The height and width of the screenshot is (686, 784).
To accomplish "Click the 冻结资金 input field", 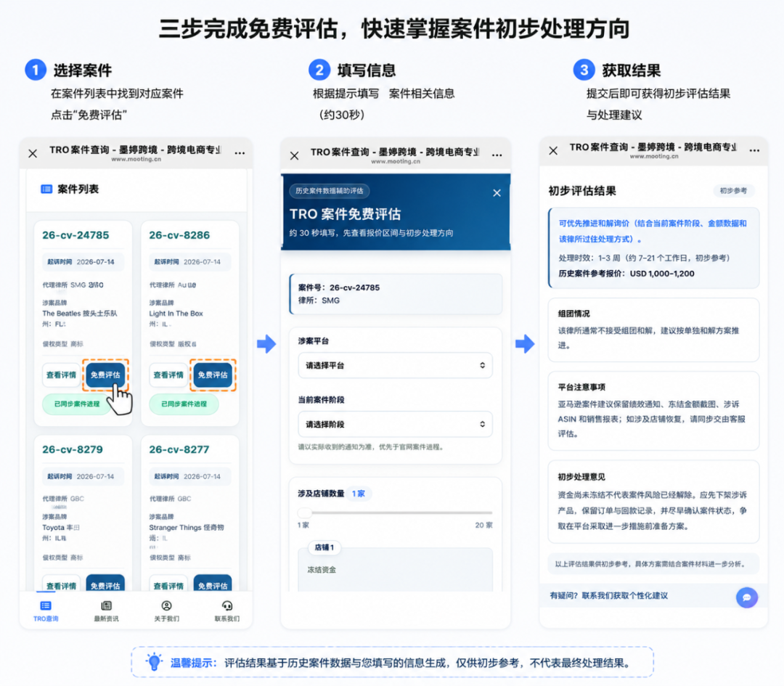I will (395, 570).
